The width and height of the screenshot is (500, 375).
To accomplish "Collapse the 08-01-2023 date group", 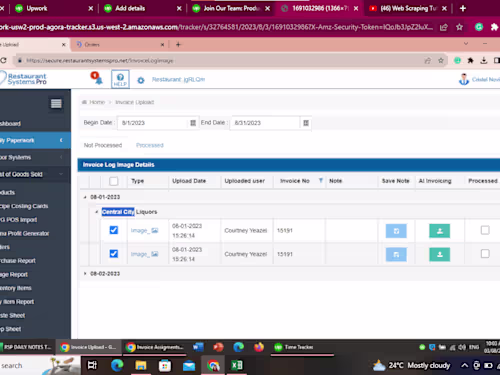I will tap(85, 197).
